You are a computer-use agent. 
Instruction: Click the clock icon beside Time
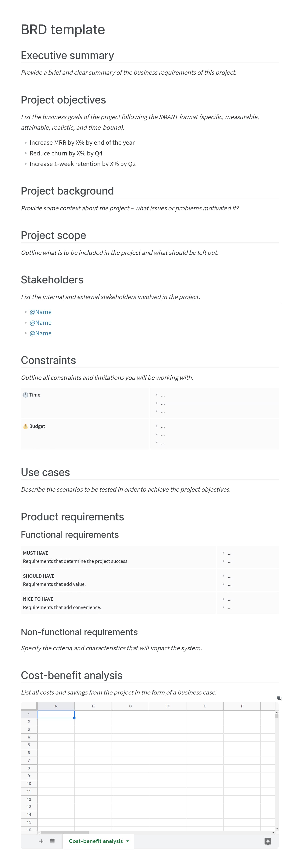tap(25, 395)
